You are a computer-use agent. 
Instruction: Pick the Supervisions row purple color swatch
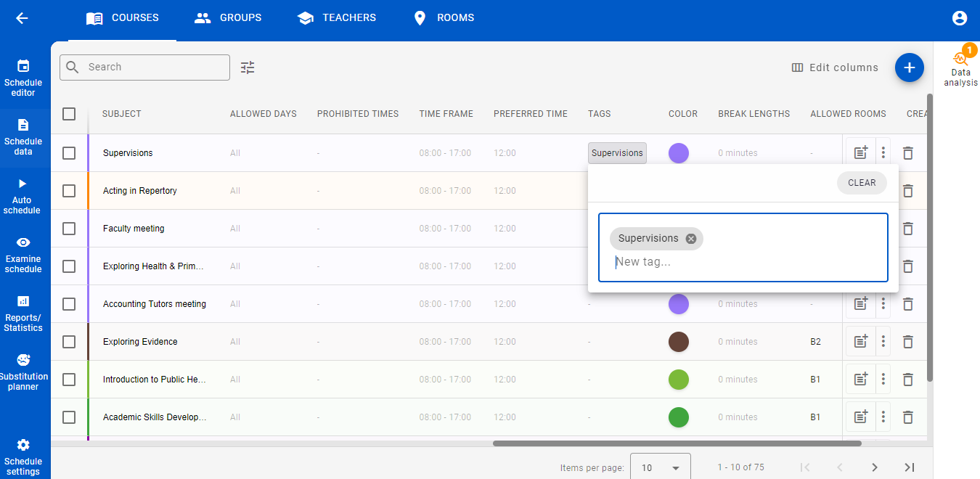[679, 153]
